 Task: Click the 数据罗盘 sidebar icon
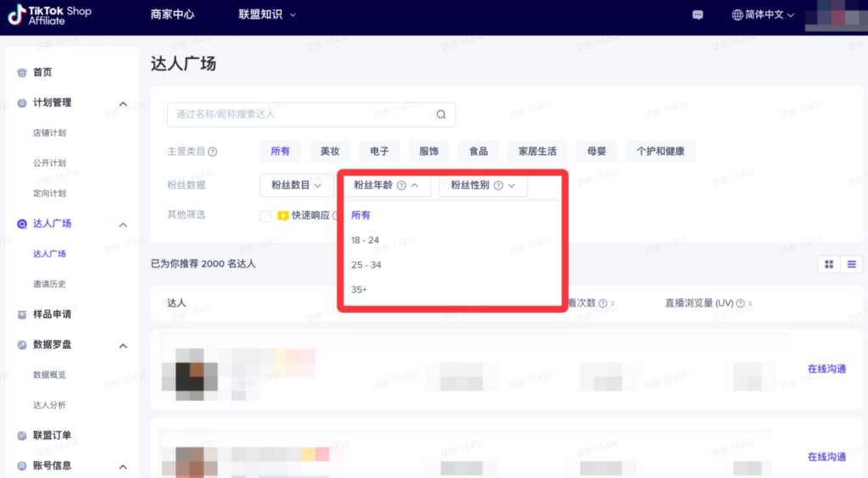coord(21,345)
